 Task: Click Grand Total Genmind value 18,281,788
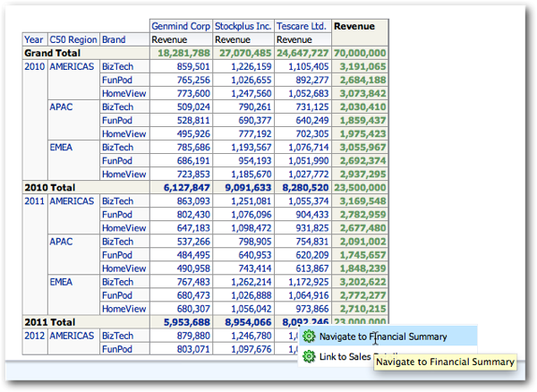tap(183, 53)
